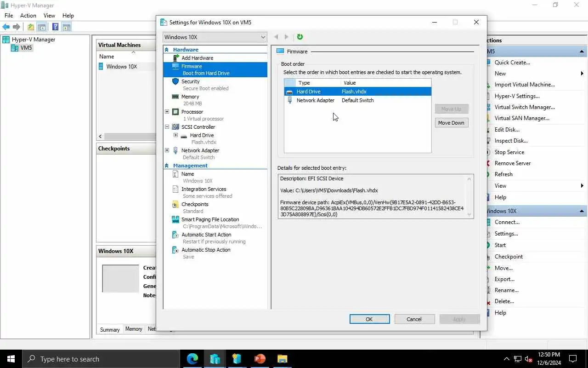Click the details box scroll down arrow

469,214
